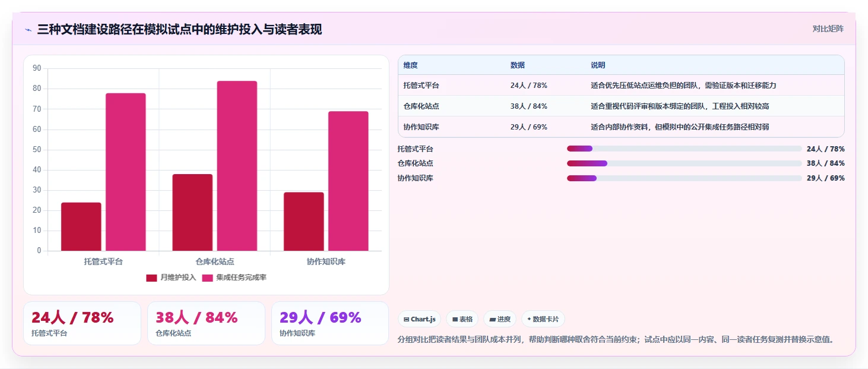Click 托管式平台 月维护投入 bar
This screenshot has height=369, width=868.
click(81, 227)
